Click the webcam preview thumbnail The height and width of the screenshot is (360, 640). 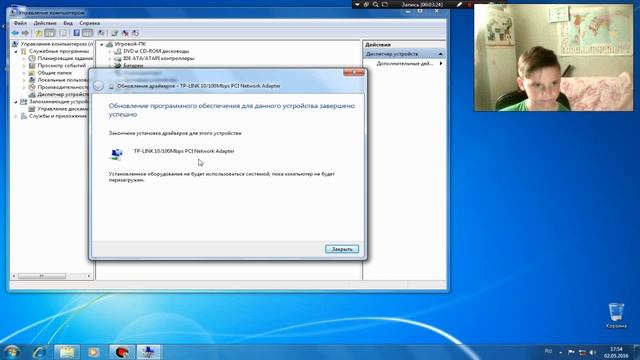click(553, 58)
